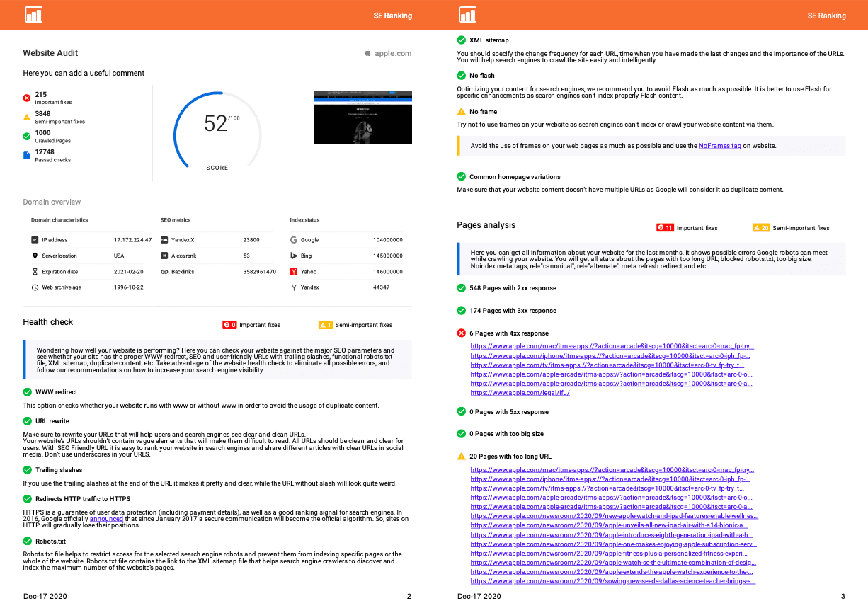The image size is (868, 613).
Task: Open the sowing-new-seeds-dallas newsroom link
Action: (x=613, y=580)
